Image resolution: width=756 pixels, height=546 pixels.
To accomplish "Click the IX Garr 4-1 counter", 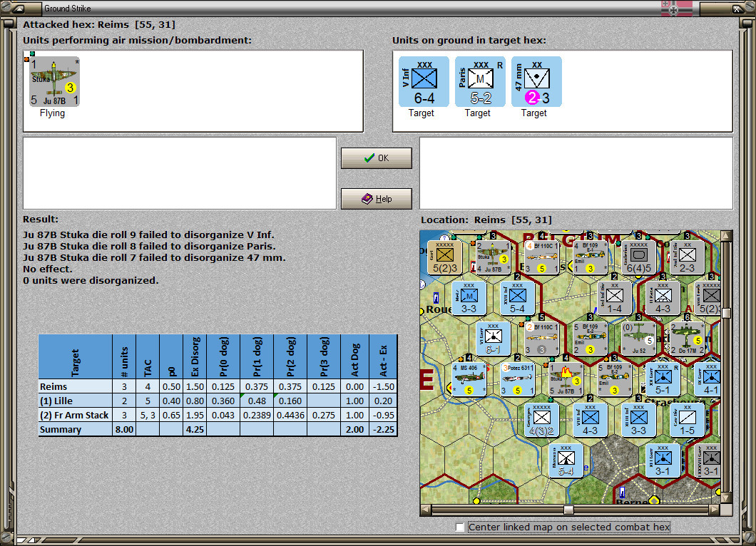I will pos(708,379).
